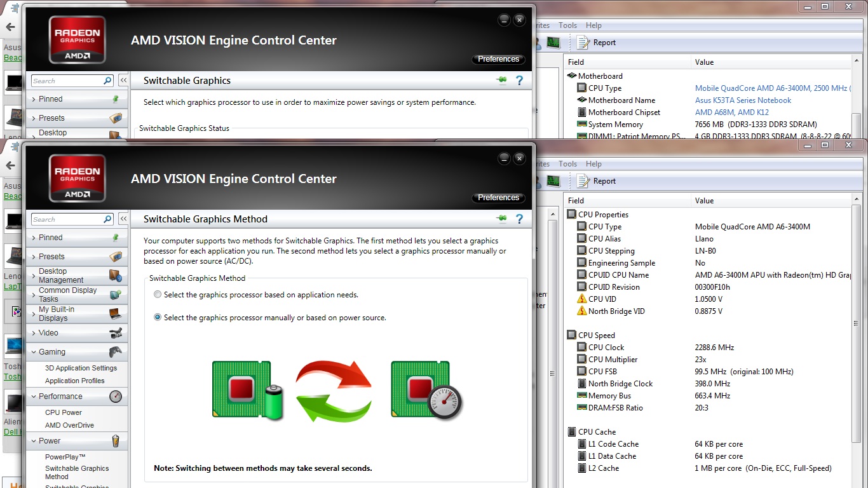Click Field column header in CPU Properties window

[627, 201]
